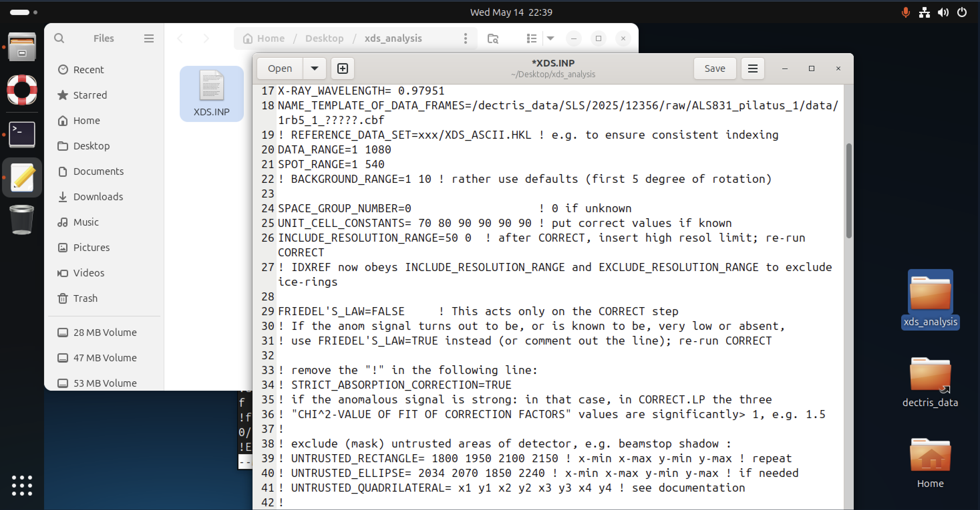Click the Open button in text editor
Screen dimensions: 980x510
pos(280,69)
